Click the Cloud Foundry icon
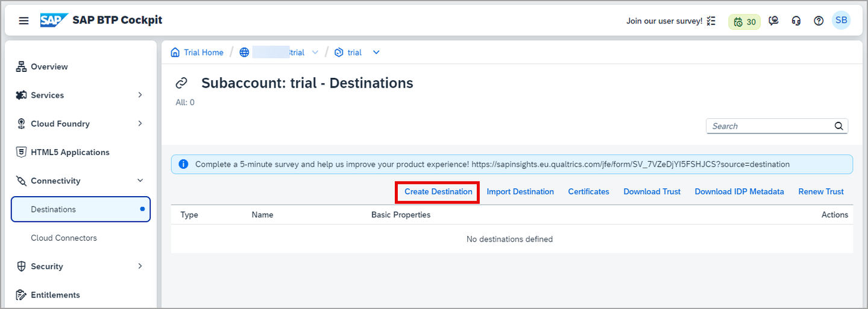The height and width of the screenshot is (309, 868). (x=21, y=124)
